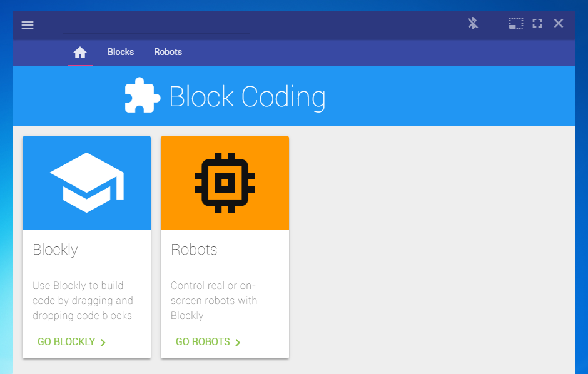Click the microchip Robots card image

pyautogui.click(x=225, y=183)
